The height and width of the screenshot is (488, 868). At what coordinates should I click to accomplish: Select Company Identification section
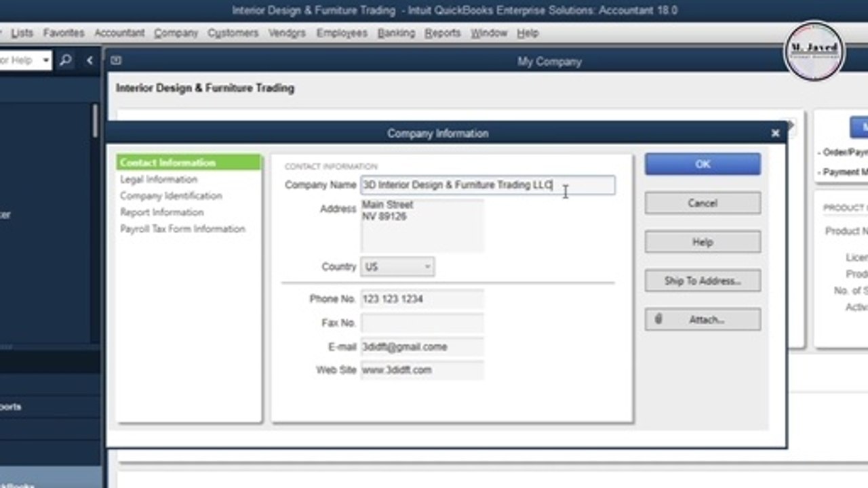(x=171, y=196)
